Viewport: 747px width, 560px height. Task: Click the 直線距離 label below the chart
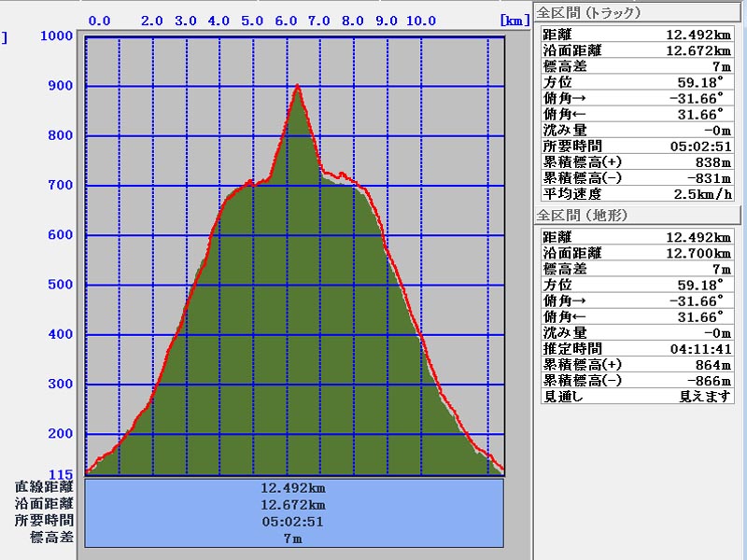[44, 486]
